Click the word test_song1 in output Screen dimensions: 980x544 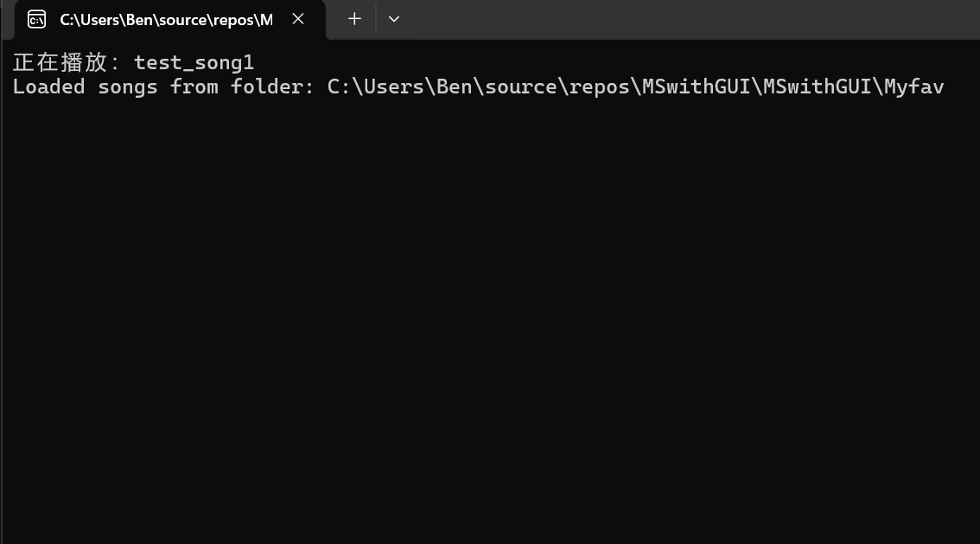click(x=194, y=62)
